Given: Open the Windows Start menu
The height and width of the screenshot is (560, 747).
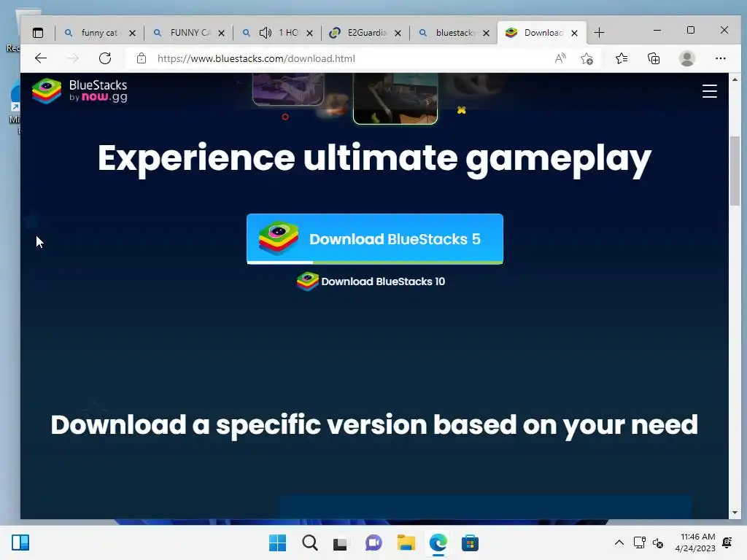Looking at the screenshot, I should pyautogui.click(x=277, y=542).
